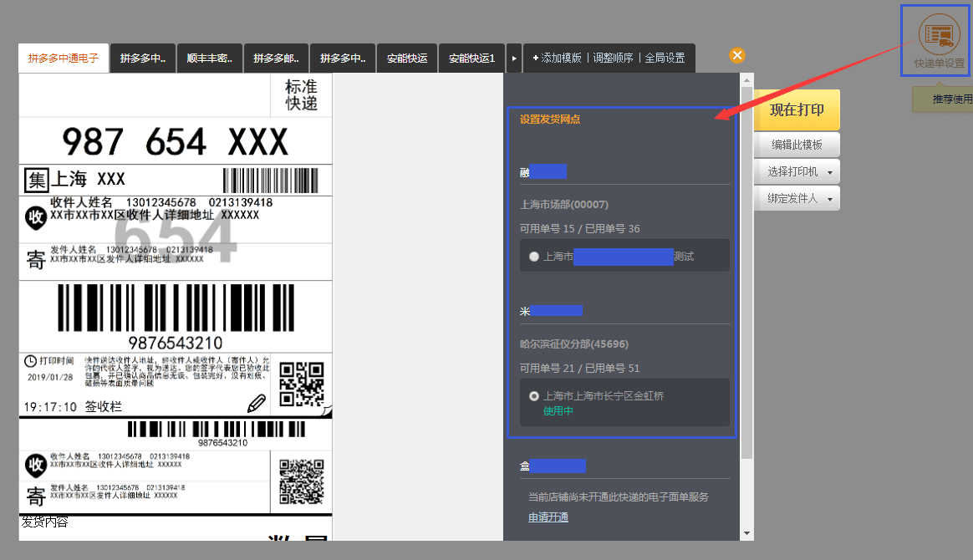Click the 987 654 XXX routing code
The image size is (973, 560).
pyautogui.click(x=175, y=142)
